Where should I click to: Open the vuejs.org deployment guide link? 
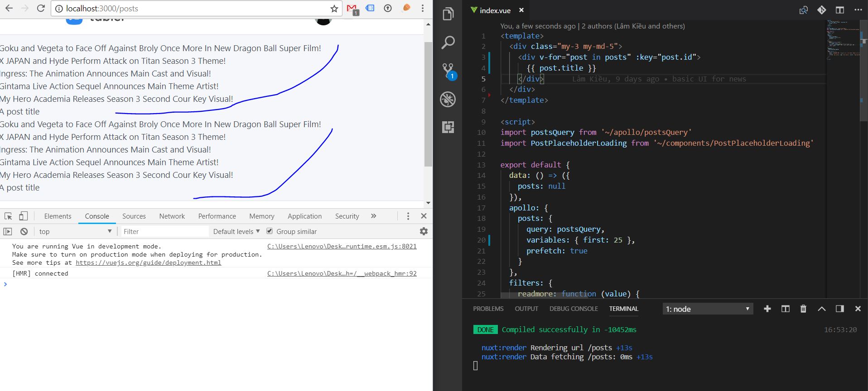point(149,262)
